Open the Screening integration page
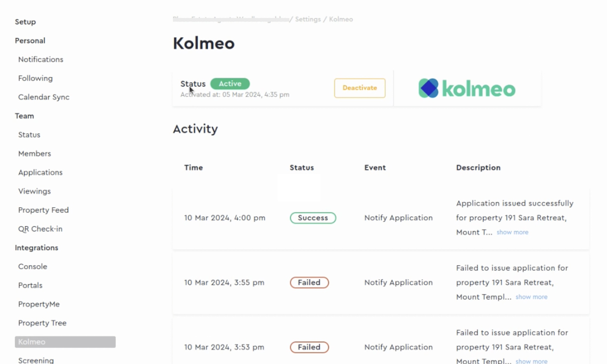The image size is (607, 364). (x=36, y=360)
